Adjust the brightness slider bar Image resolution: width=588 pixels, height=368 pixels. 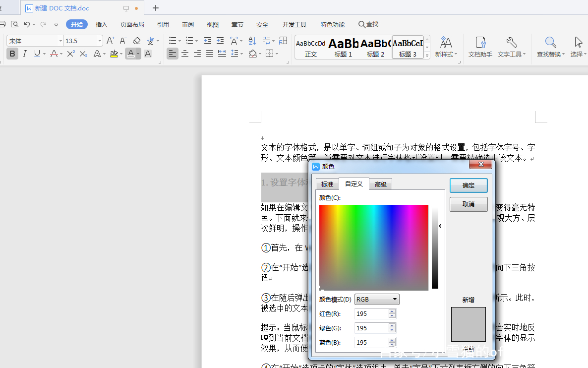click(435, 247)
